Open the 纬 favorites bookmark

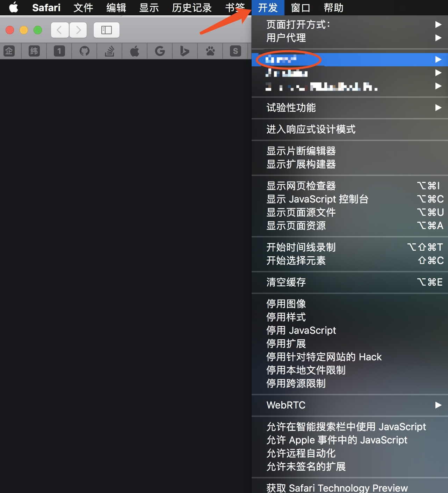pos(34,51)
